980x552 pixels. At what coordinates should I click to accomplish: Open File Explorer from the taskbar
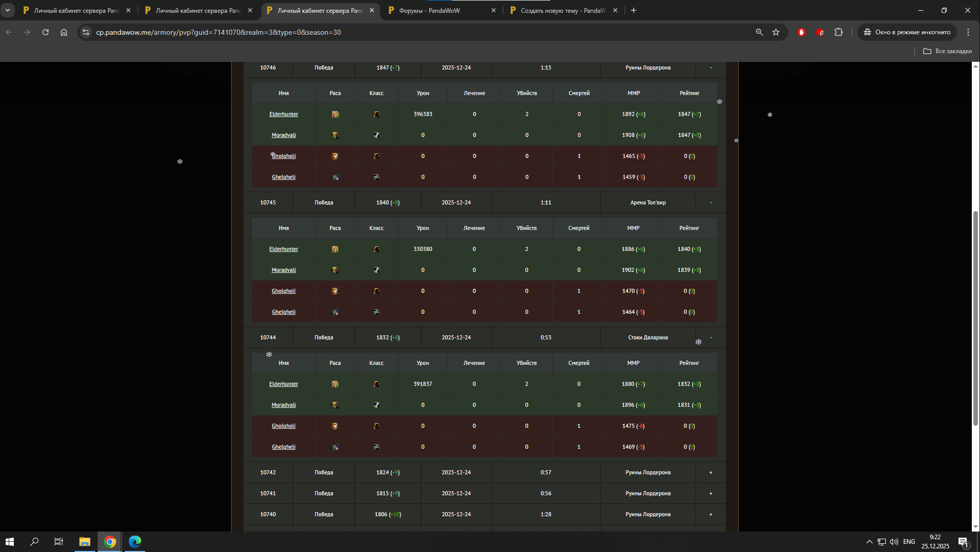[84, 542]
